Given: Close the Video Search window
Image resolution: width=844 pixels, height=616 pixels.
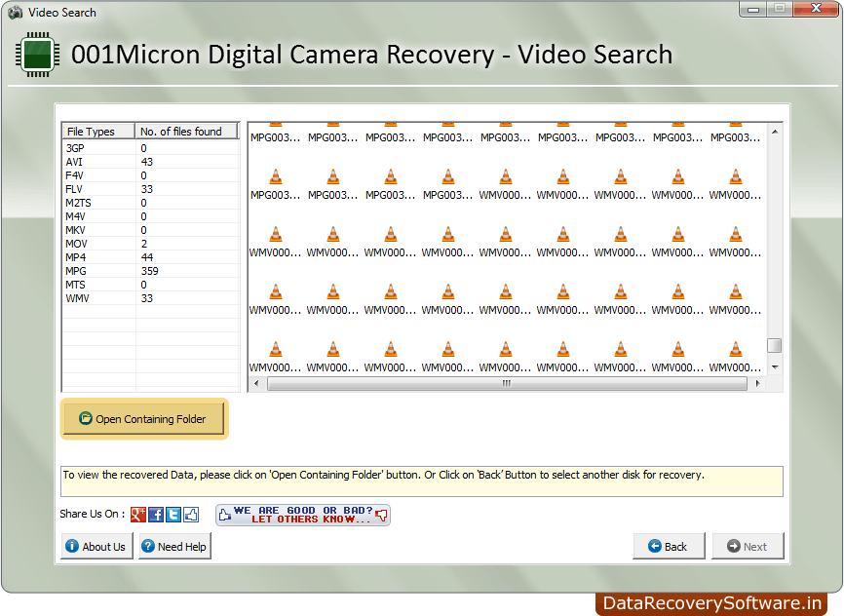Looking at the screenshot, I should [816, 9].
